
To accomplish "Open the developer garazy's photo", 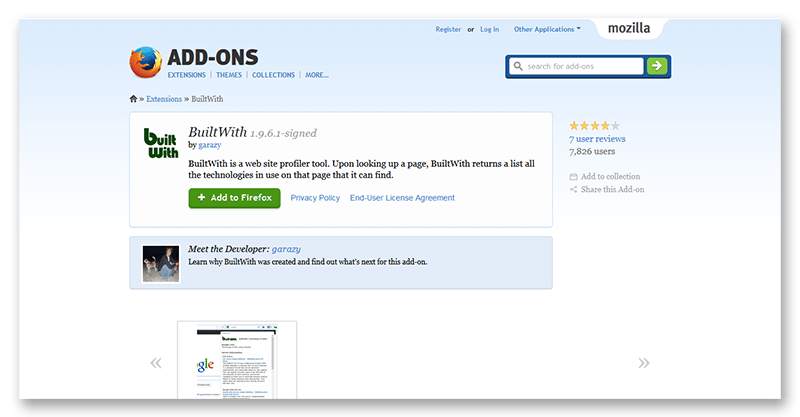I will [x=161, y=264].
